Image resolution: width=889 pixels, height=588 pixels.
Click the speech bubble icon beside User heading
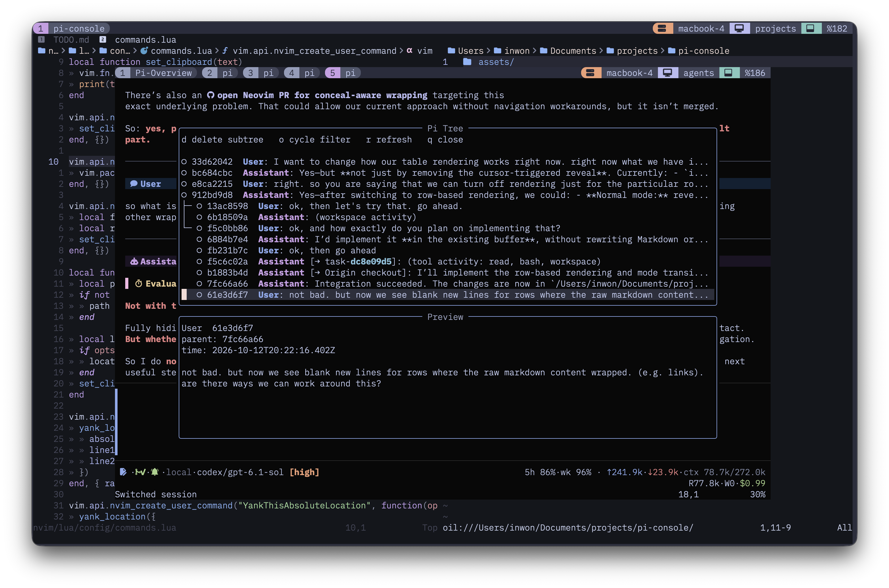point(133,184)
